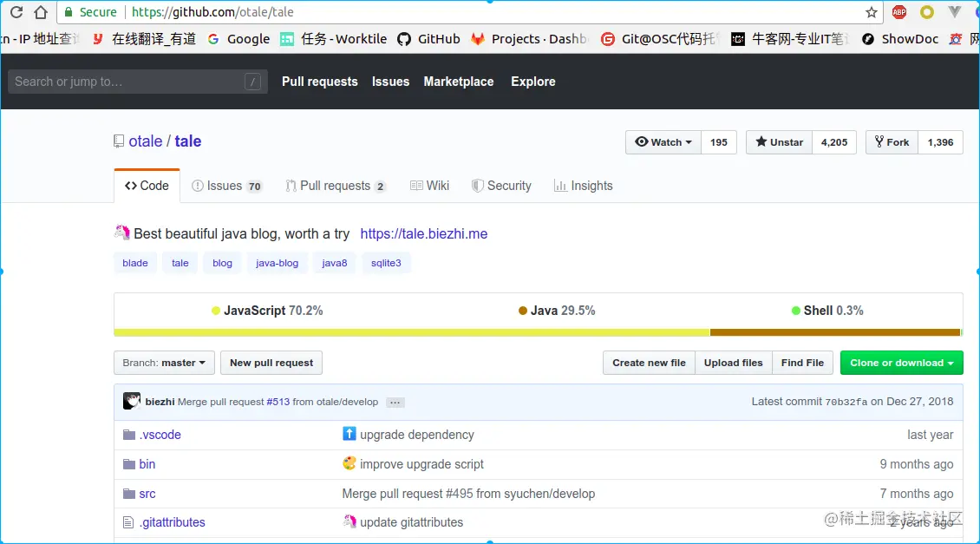Unstar the repository

pyautogui.click(x=779, y=142)
